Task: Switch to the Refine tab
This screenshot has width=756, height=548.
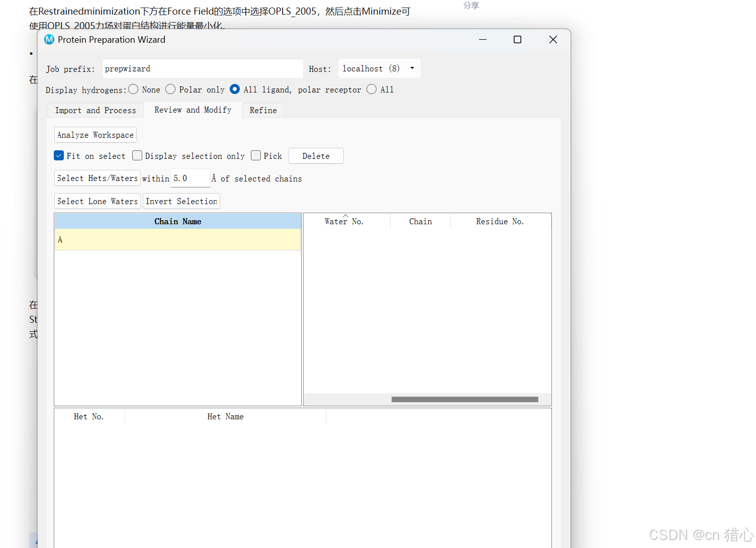Action: tap(263, 110)
